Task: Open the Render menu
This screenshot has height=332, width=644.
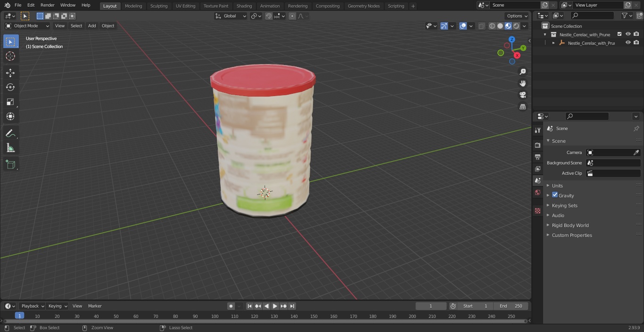Action: (47, 5)
